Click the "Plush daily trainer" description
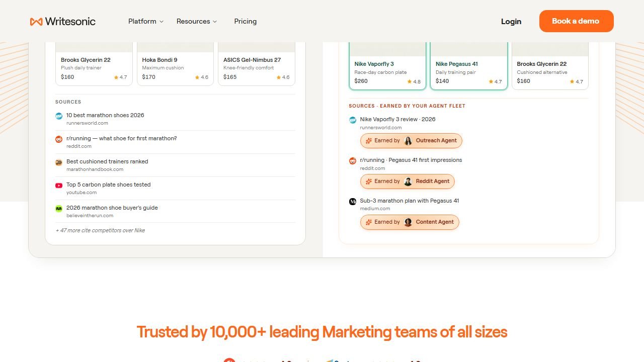 (x=82, y=68)
